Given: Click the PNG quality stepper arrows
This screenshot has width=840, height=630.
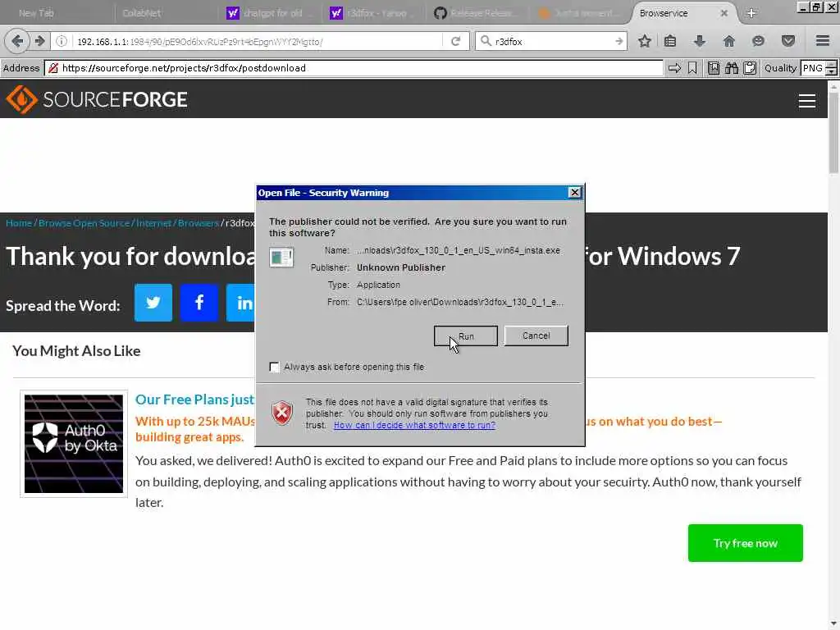Looking at the screenshot, I should [x=831, y=68].
